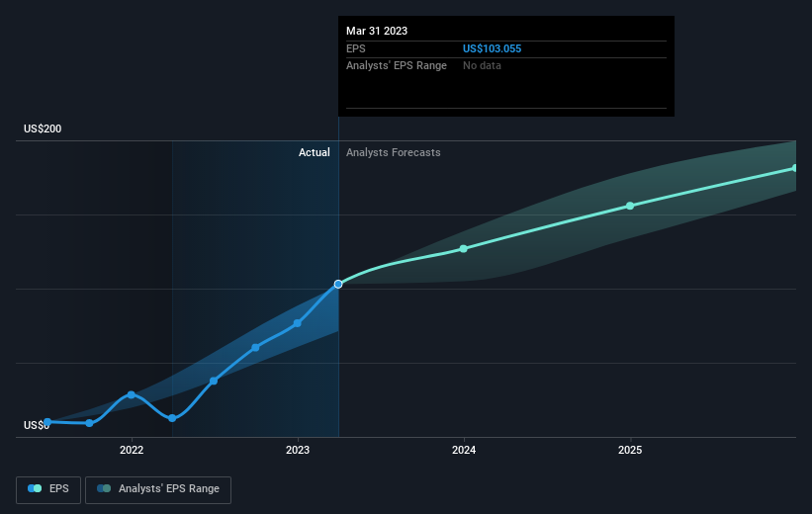Select the 2025 forecast EPS data point

[x=630, y=206]
